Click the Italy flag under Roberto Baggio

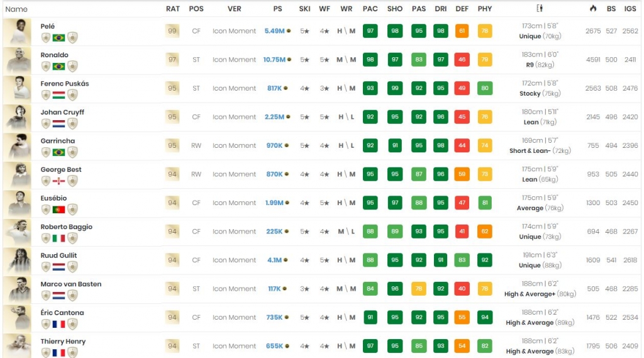58,238
